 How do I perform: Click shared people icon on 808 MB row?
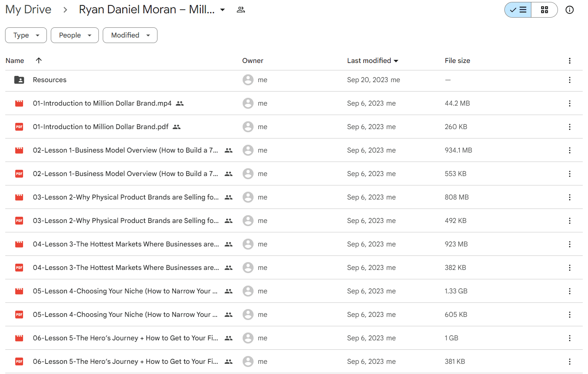[229, 197]
